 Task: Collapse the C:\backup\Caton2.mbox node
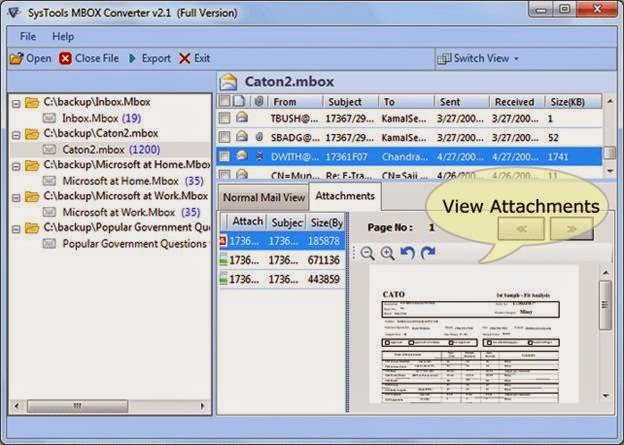[16, 135]
